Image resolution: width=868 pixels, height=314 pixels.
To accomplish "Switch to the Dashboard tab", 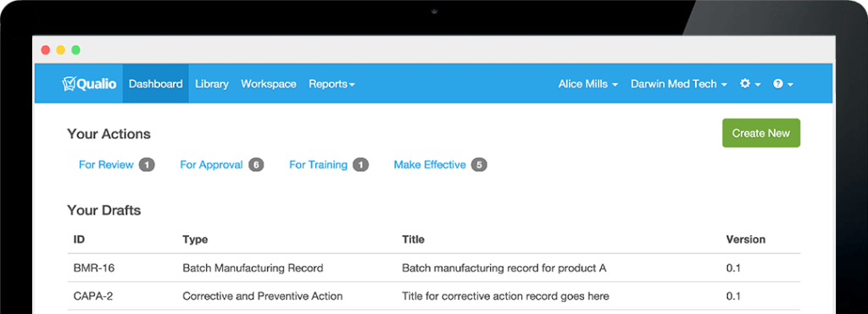I will pyautogui.click(x=156, y=84).
